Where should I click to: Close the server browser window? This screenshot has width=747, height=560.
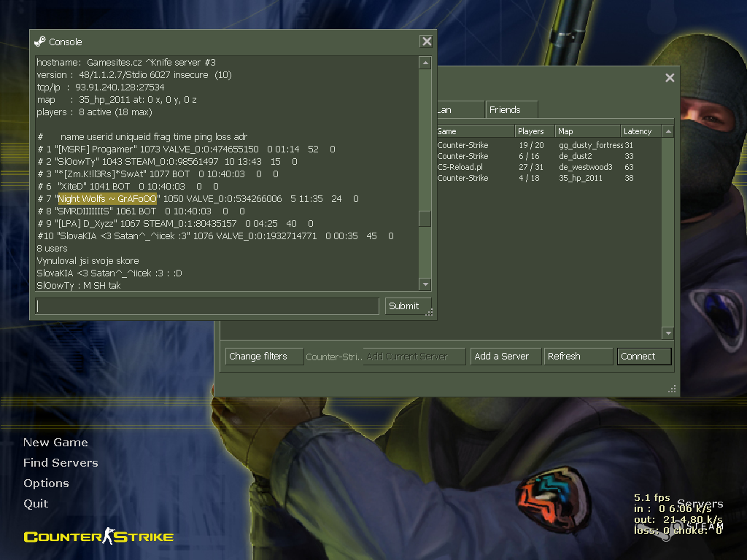(x=670, y=78)
